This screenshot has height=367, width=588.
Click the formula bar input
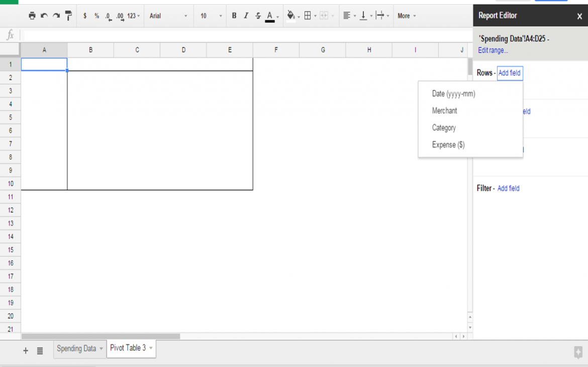[x=246, y=35]
